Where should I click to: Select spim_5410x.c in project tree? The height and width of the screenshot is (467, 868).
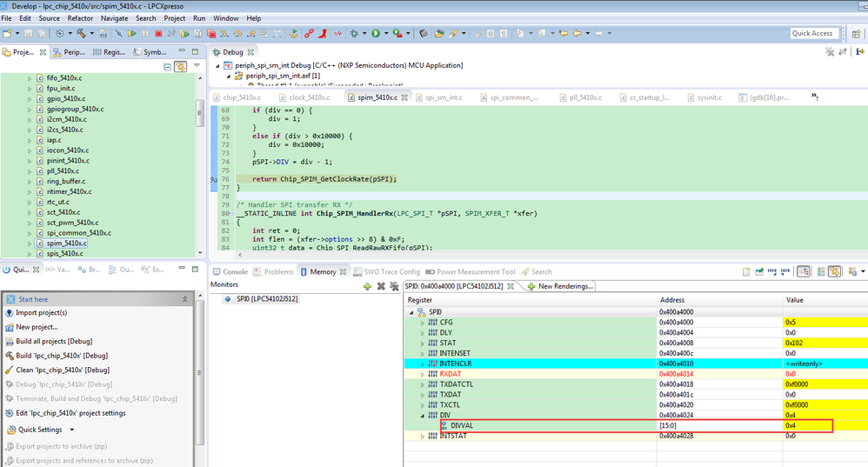pos(66,244)
